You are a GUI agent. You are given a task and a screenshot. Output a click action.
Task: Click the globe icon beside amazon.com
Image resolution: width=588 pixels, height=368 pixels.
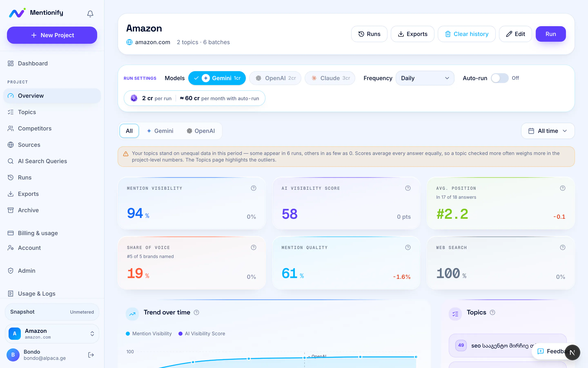pos(129,42)
